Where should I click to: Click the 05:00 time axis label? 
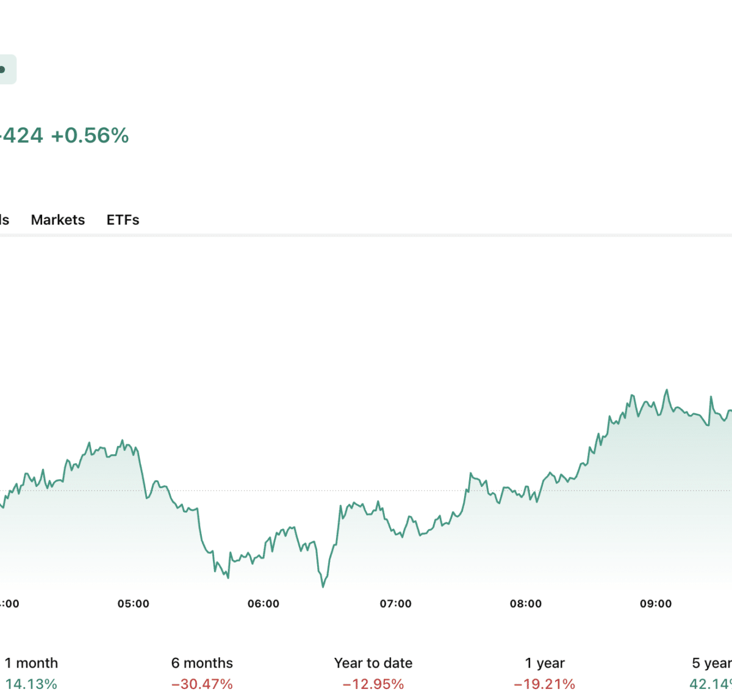tap(133, 604)
